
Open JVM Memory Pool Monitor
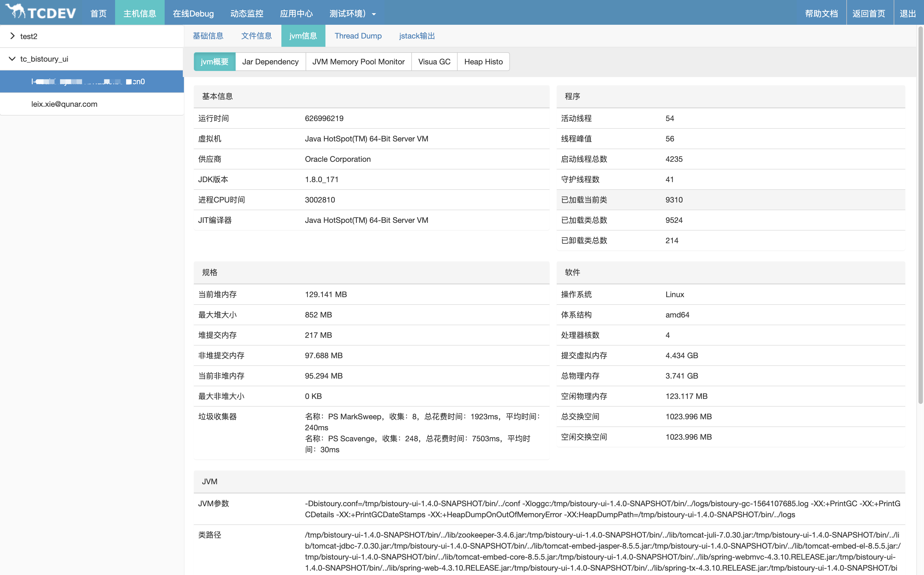[x=358, y=62]
